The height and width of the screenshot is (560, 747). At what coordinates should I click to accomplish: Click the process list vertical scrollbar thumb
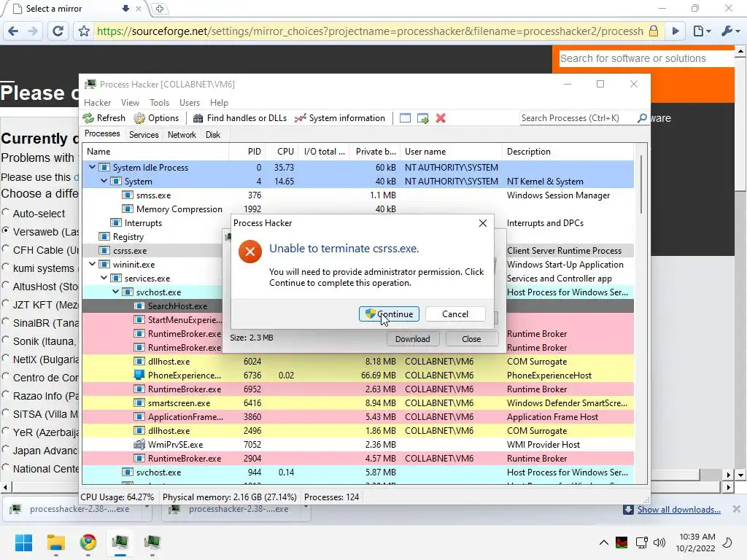(x=641, y=184)
